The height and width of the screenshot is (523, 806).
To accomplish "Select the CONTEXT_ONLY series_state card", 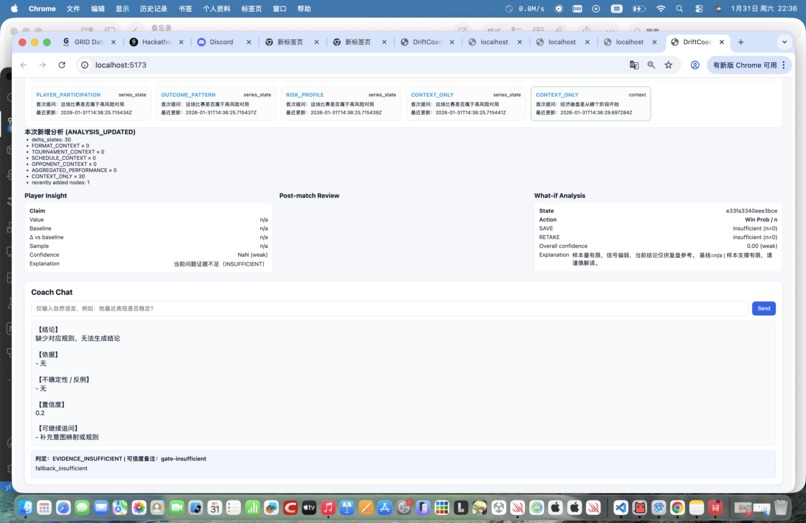I will [466, 103].
